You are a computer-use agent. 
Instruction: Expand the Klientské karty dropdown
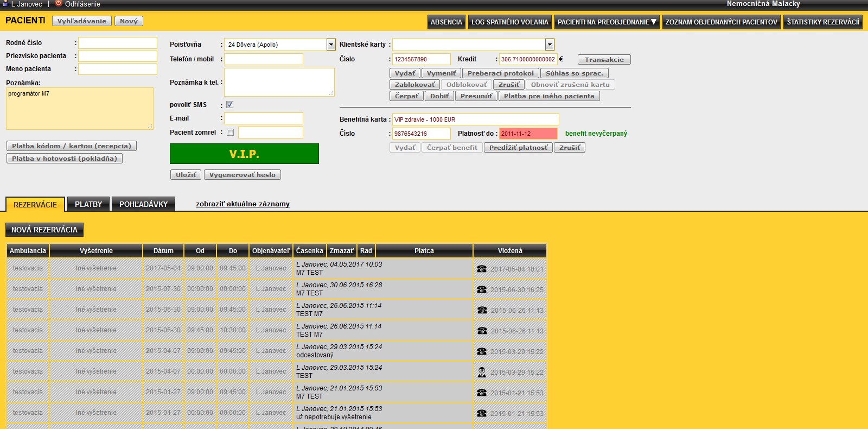click(x=550, y=45)
